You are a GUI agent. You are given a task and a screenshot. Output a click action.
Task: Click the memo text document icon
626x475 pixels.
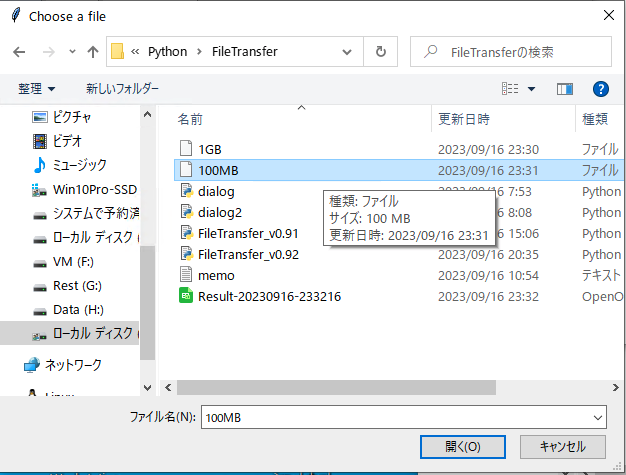[x=186, y=274]
